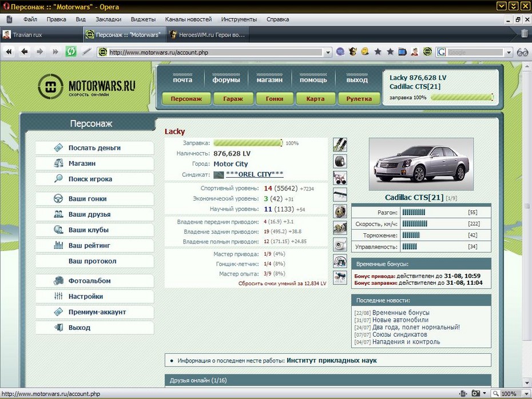
Task: Open Ваши гонки in sidebar
Action: tap(94, 199)
